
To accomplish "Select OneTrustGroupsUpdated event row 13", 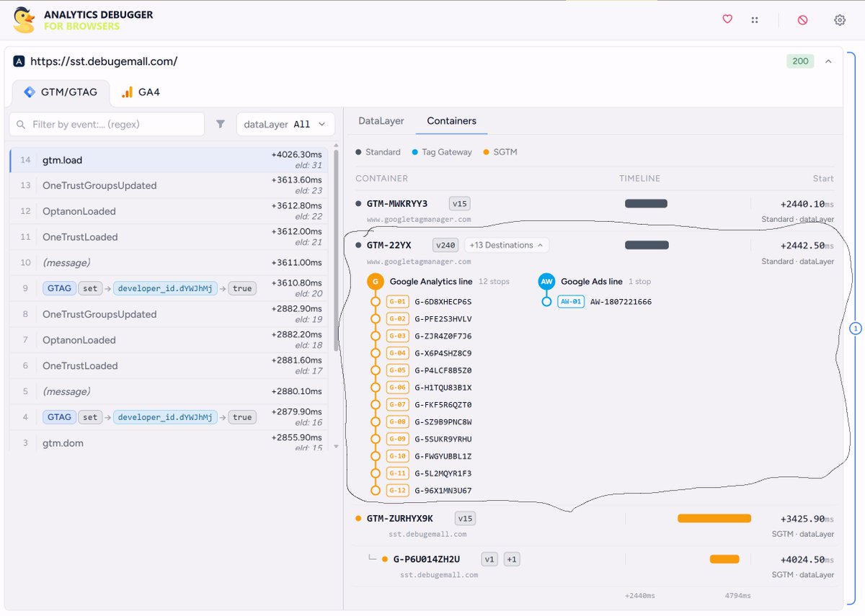I will tap(169, 185).
